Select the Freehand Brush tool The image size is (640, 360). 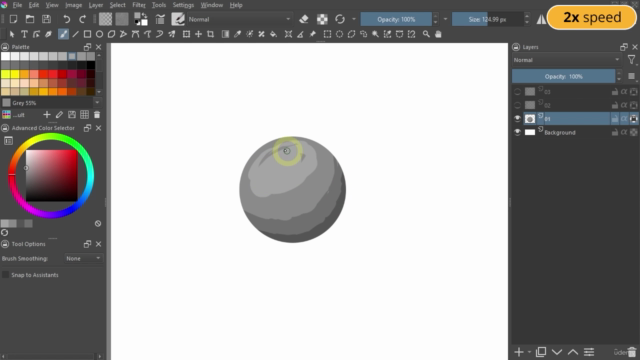[63, 34]
